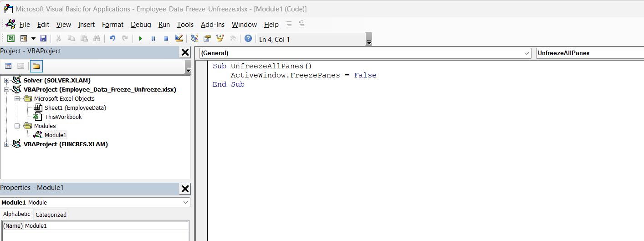644x241 pixels.
Task: Open the Window menu
Action: pyautogui.click(x=244, y=25)
